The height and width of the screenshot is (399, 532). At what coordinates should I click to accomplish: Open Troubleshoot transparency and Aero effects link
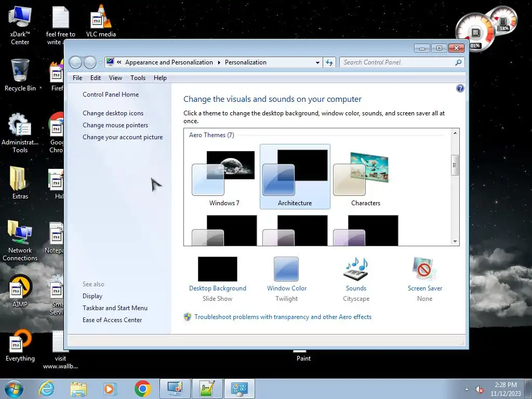[x=283, y=317]
